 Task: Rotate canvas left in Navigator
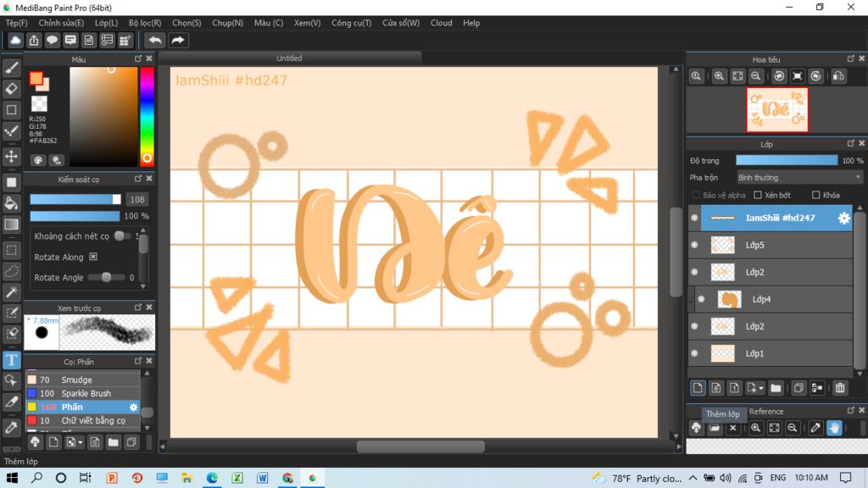(x=779, y=76)
